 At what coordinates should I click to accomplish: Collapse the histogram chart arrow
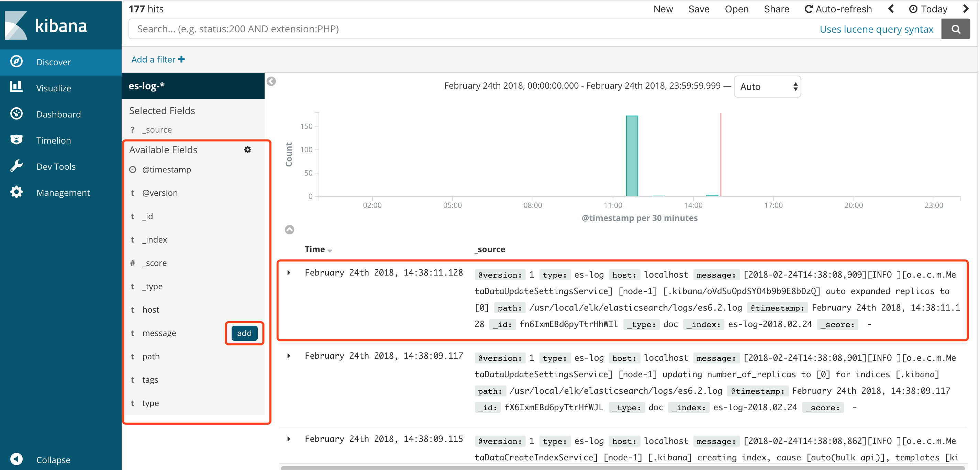[x=290, y=230]
